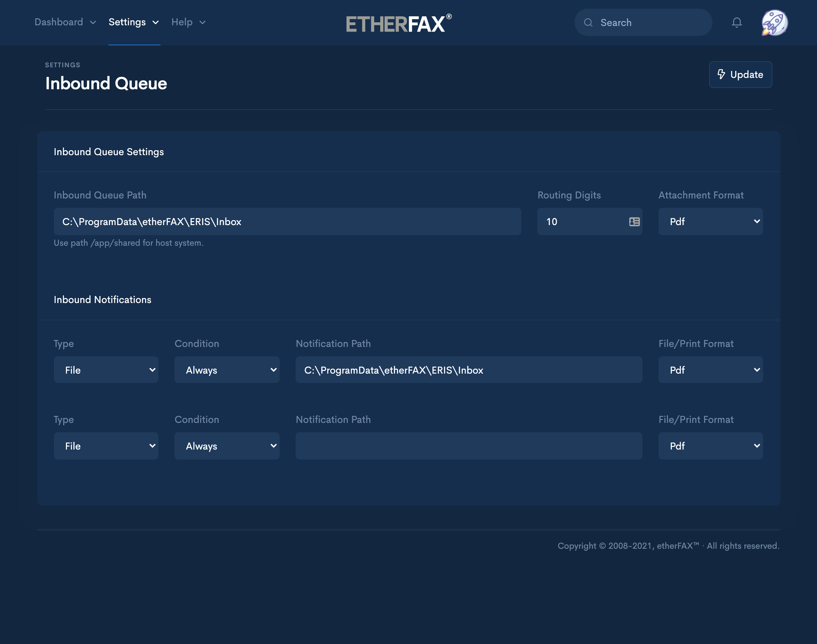The image size is (817, 644).
Task: Open the first Condition dropdown
Action: [227, 370]
